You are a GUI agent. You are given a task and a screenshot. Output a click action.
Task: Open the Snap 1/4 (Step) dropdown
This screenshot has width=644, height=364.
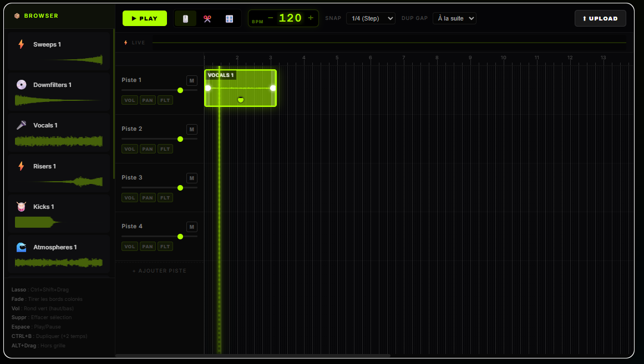pos(371,18)
